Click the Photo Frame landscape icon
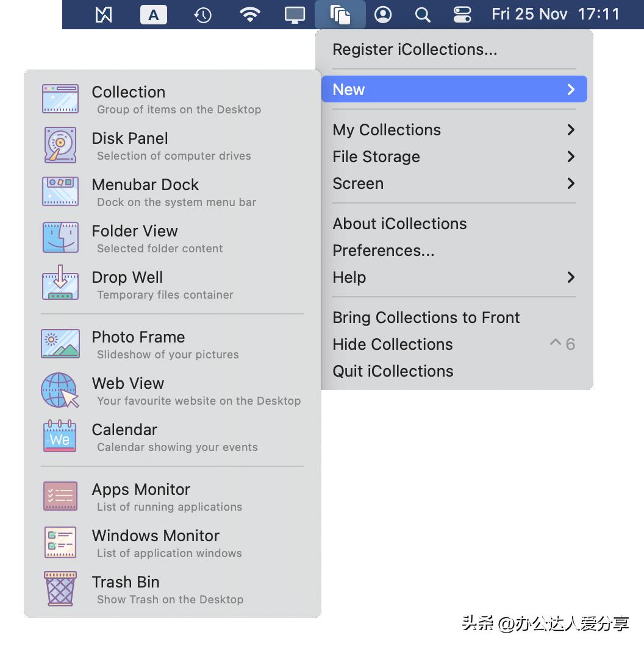Image resolution: width=644 pixels, height=646 pixels. (60, 343)
